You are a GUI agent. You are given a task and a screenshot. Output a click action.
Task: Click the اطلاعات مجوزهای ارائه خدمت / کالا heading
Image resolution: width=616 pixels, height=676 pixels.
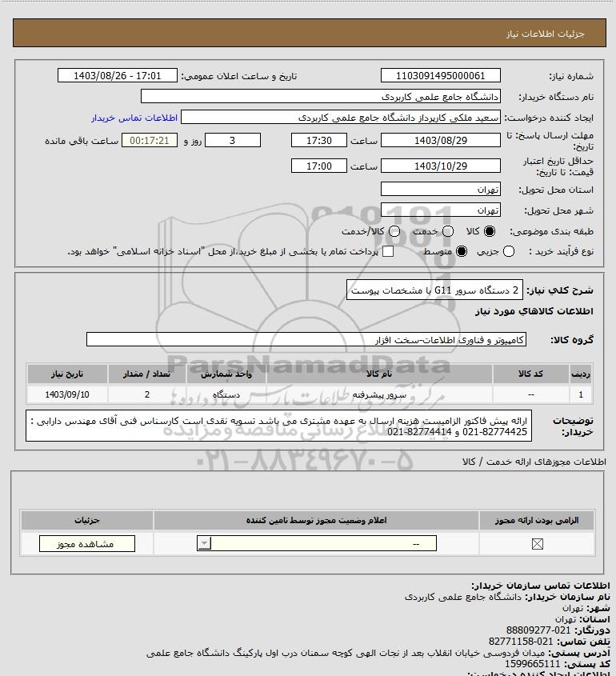coord(534,462)
